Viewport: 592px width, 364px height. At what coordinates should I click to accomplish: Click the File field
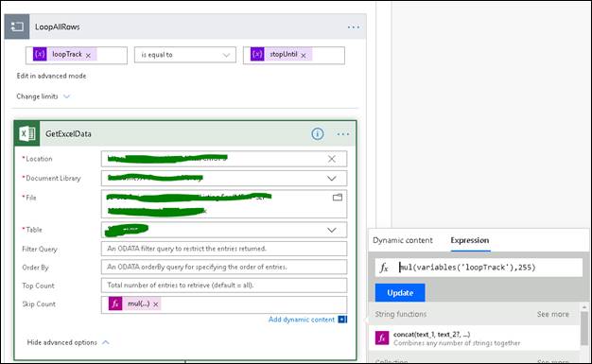[224, 204]
